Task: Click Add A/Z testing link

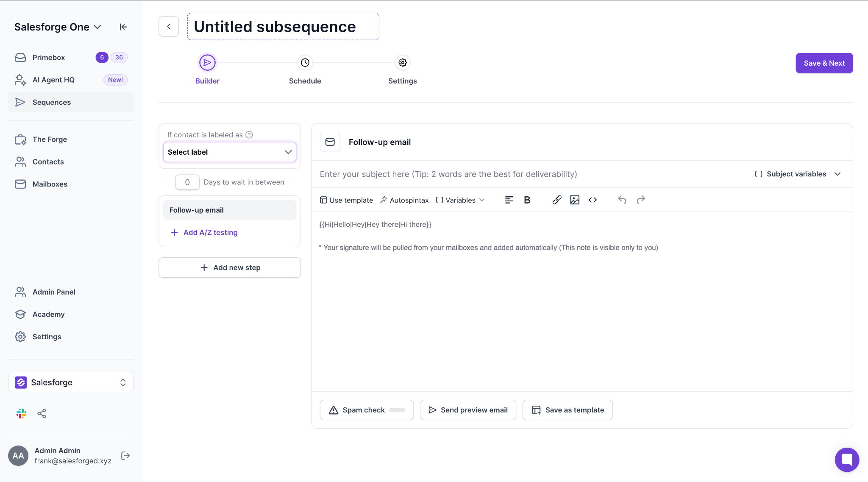Action: point(204,232)
